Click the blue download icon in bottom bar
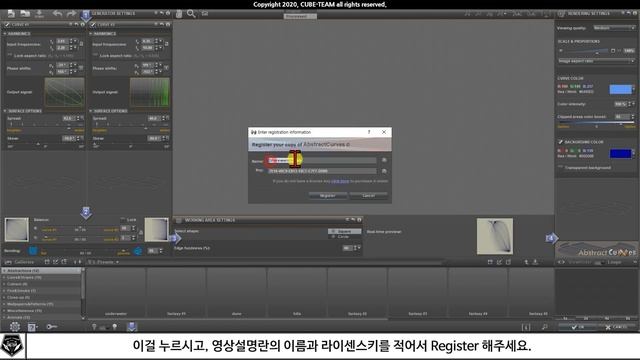 pyautogui.click(x=131, y=327)
